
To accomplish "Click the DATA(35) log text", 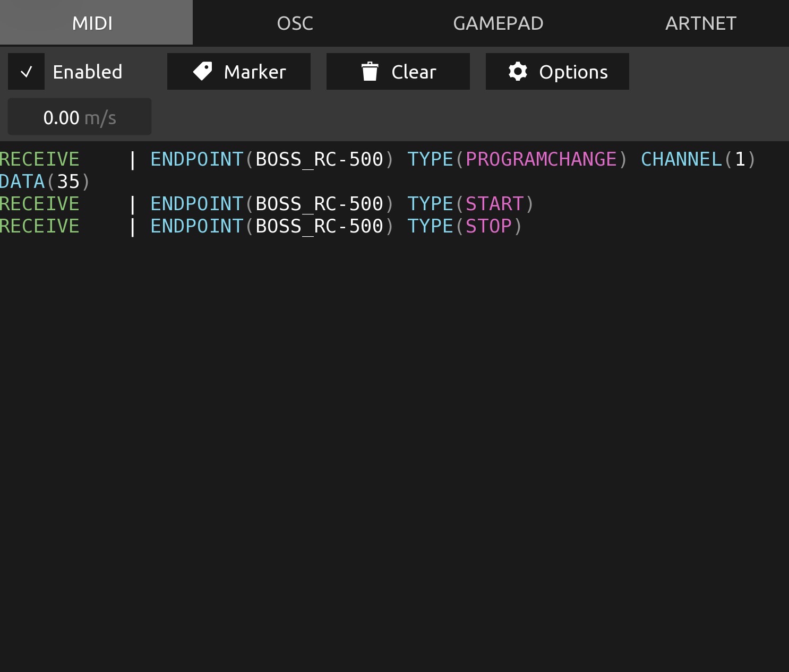I will [45, 182].
